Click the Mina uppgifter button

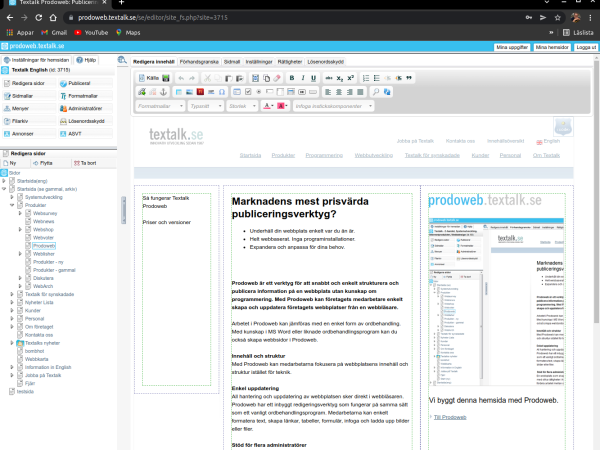(x=512, y=47)
